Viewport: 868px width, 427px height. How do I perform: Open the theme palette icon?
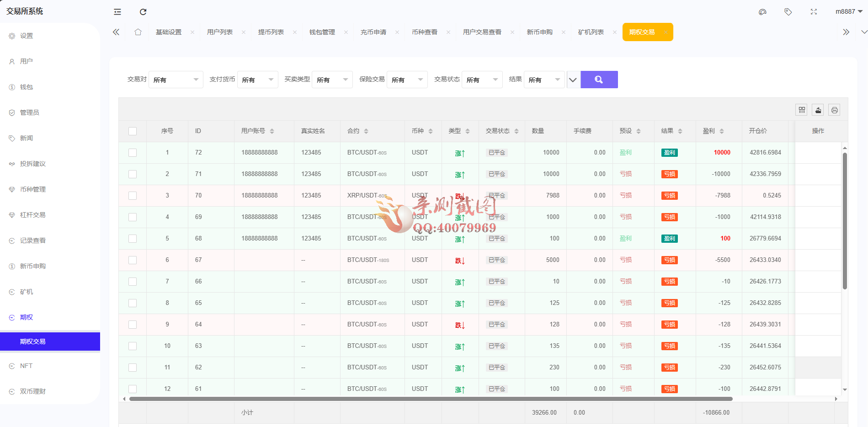(762, 12)
